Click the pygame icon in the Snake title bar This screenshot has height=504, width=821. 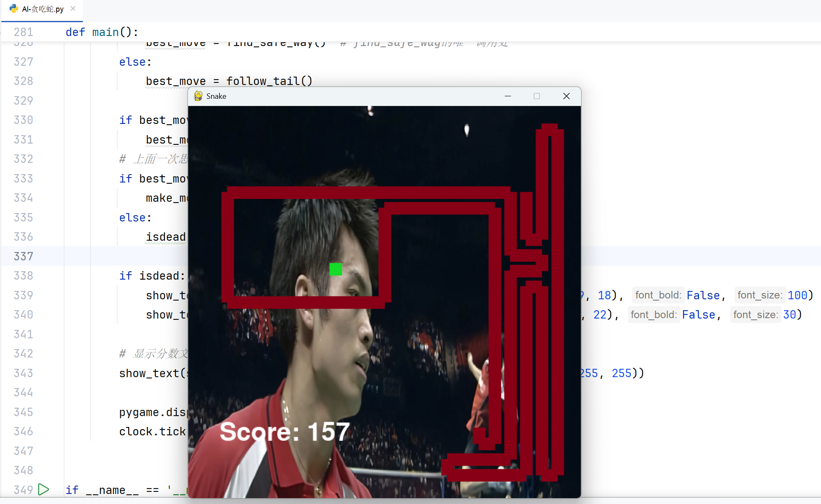[199, 96]
